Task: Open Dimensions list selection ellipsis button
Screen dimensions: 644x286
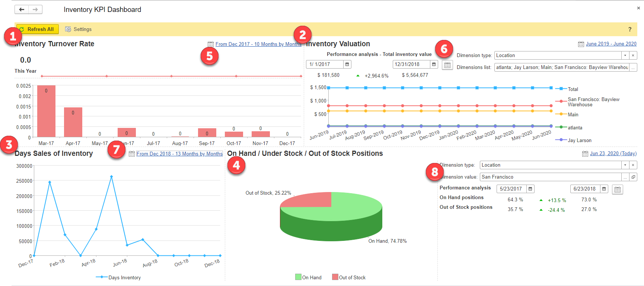Action: [633, 67]
